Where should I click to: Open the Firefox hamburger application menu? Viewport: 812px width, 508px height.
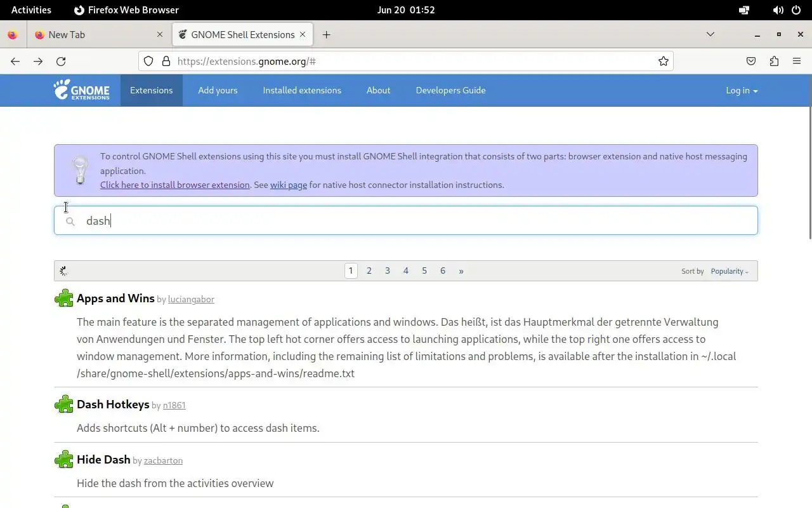797,61
